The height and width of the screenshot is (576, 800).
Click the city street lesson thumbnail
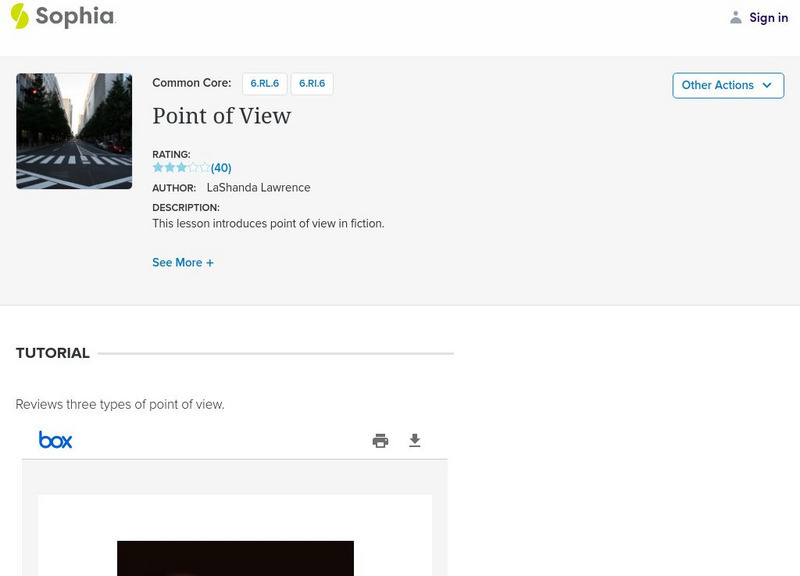click(x=73, y=130)
